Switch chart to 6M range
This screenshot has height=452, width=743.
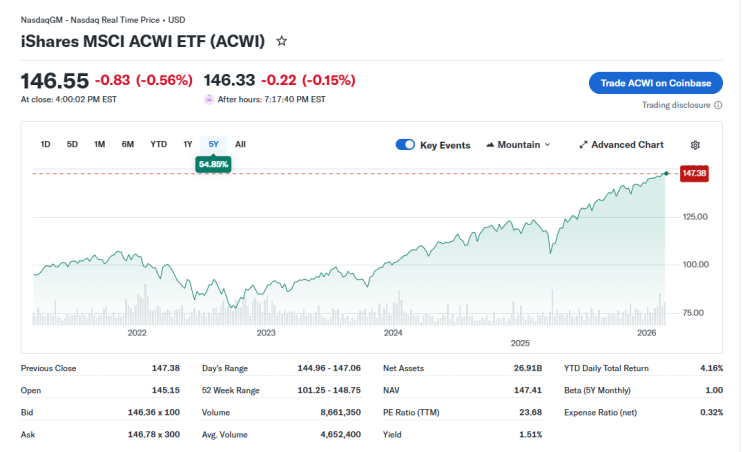127,144
